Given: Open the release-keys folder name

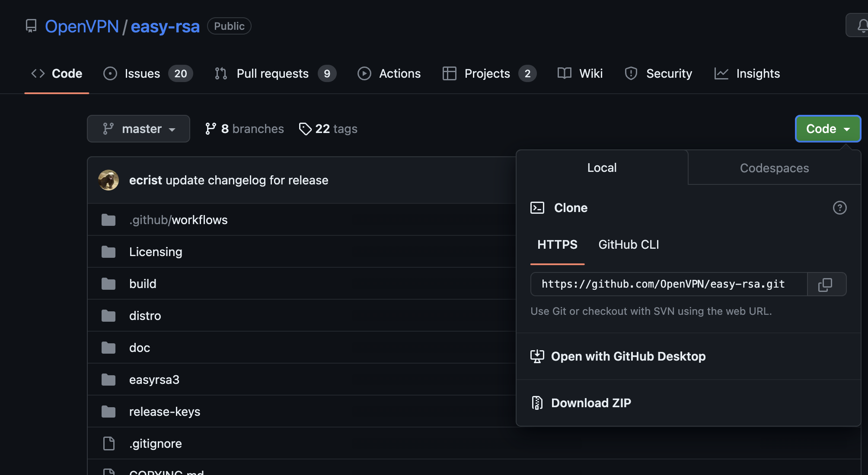Looking at the screenshot, I should (165, 412).
